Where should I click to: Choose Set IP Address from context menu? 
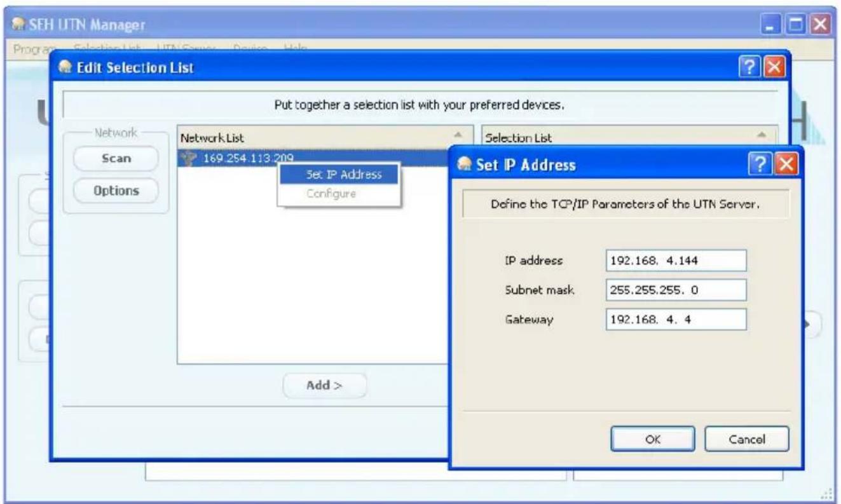point(339,175)
